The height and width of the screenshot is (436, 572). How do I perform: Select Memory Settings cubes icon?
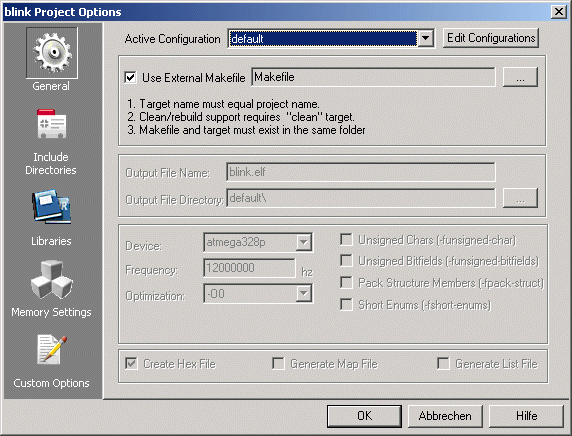52,279
